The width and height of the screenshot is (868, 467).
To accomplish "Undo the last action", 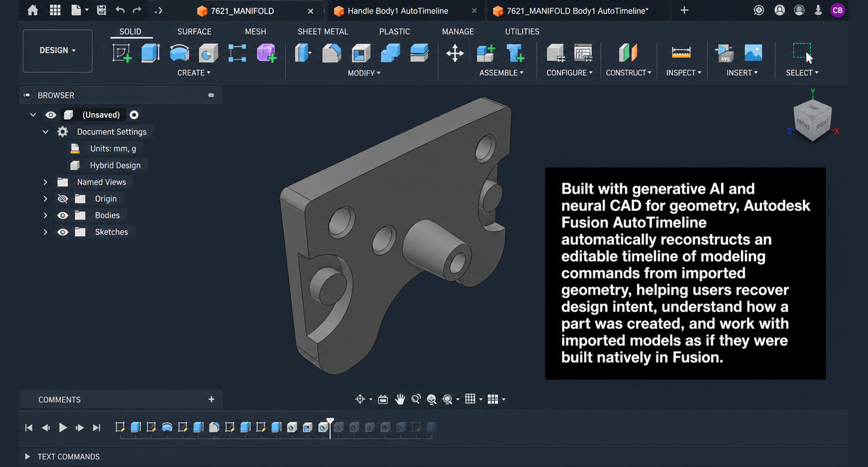I will click(120, 10).
